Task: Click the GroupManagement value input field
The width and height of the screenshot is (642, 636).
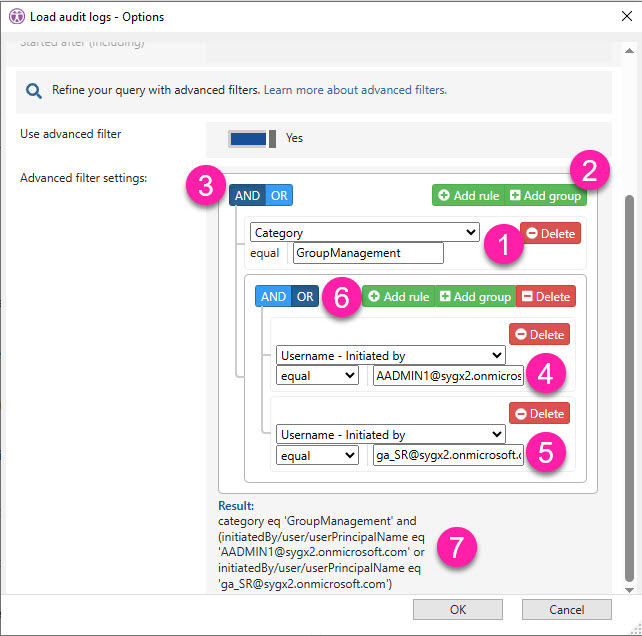Action: click(x=367, y=253)
